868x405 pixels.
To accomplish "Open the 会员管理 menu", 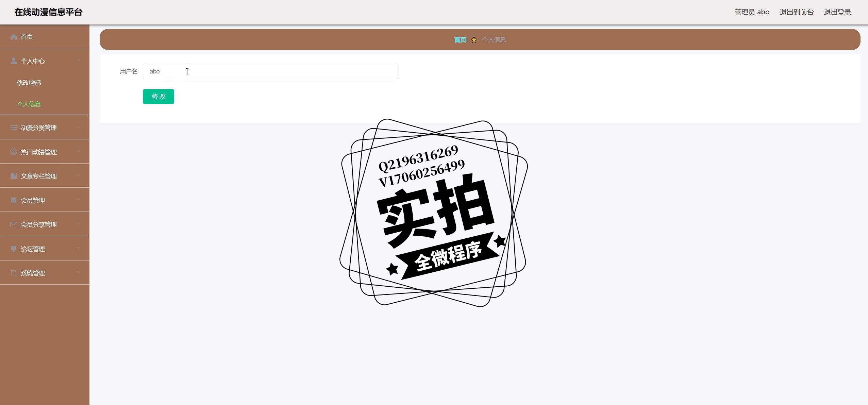I will (45, 200).
